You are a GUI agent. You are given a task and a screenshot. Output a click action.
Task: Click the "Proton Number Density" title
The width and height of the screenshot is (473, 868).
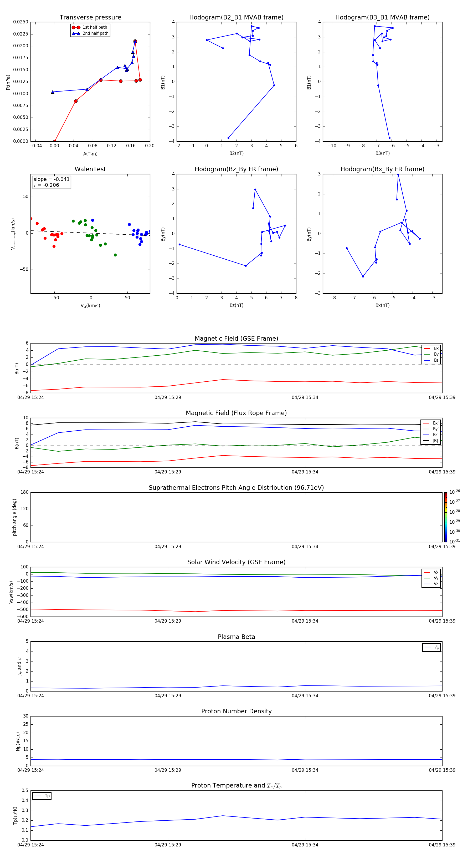click(236, 711)
